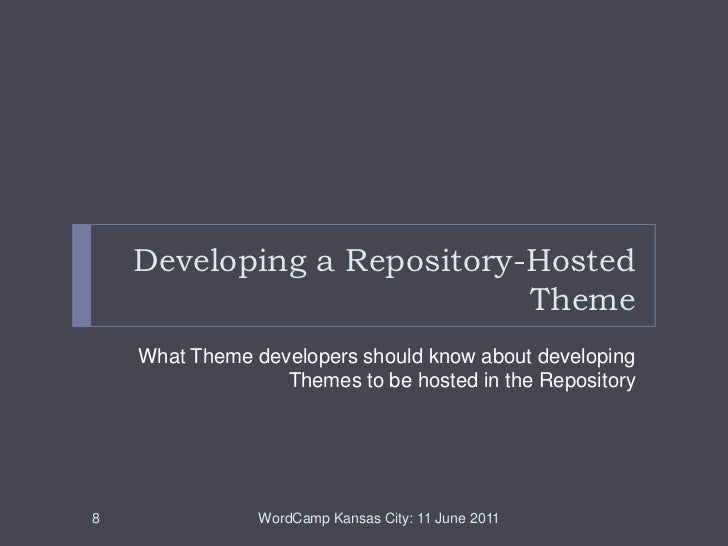This screenshot has height=546, width=728.
Task: Select the title "Developing a Repository-Hosted Theme"
Action: pos(384,280)
